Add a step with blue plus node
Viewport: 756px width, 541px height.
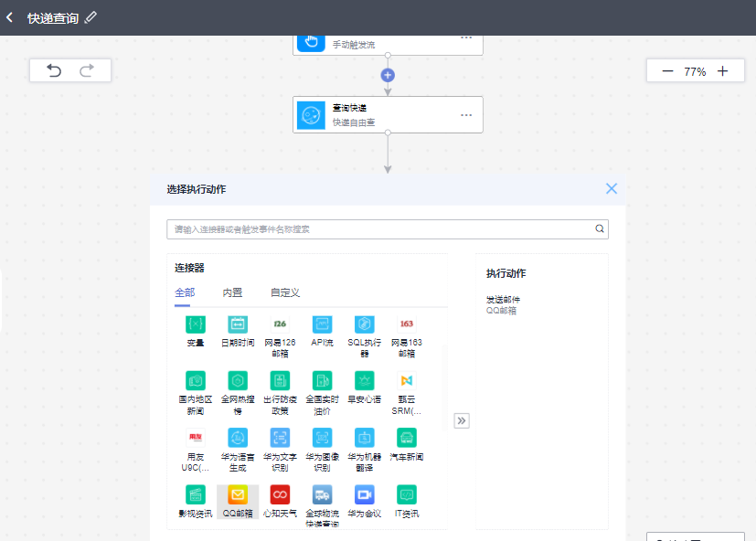[x=388, y=75]
